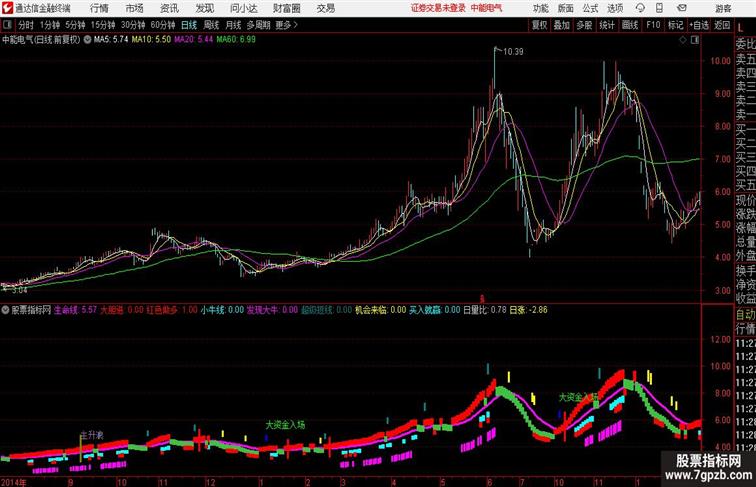
Task: Switch to the 1分钟 period tab
Action: point(49,25)
